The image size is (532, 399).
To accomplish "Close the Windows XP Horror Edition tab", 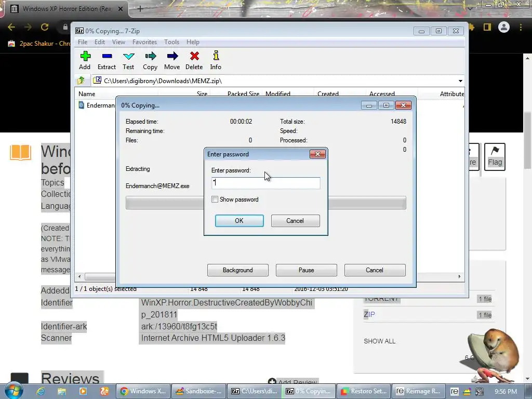I will [121, 9].
